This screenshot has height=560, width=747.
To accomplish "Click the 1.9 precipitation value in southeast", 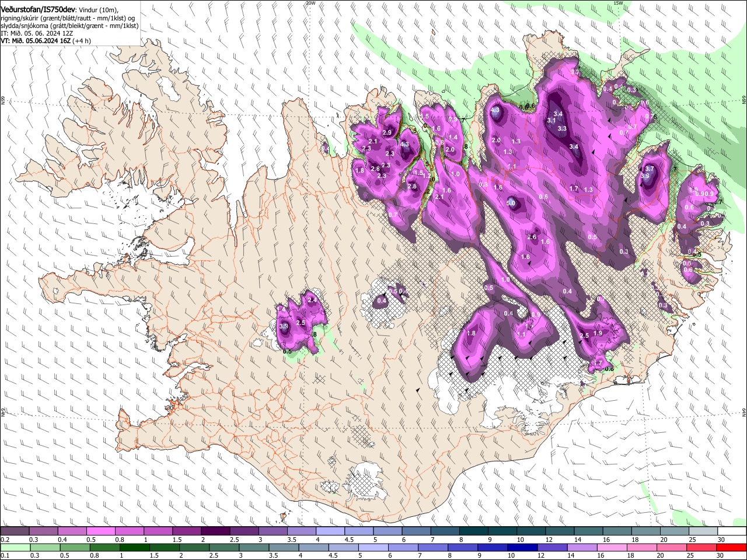I will (x=598, y=333).
